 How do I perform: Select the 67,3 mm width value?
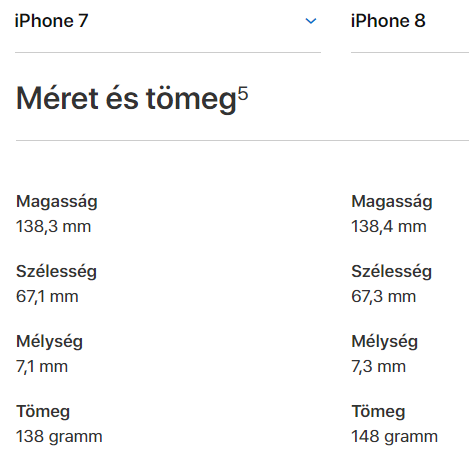(384, 297)
